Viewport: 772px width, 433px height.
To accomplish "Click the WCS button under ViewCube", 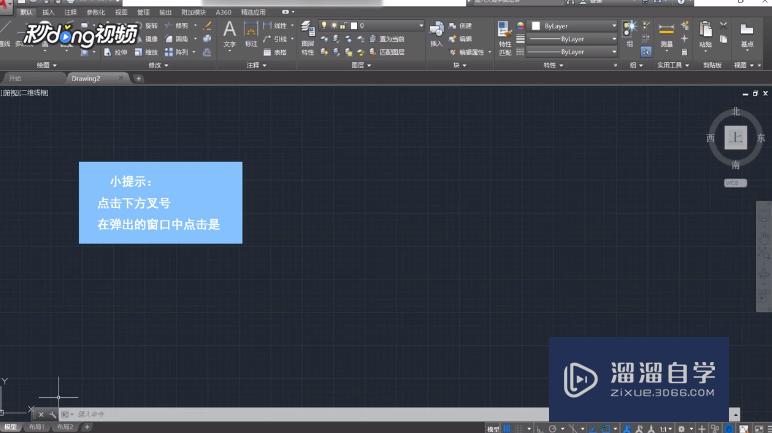I will pos(735,183).
